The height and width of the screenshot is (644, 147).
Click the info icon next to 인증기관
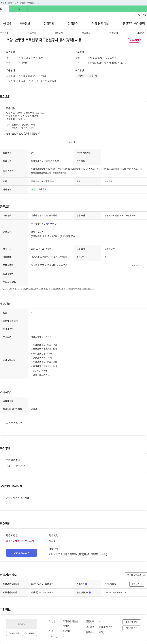(86, 584)
